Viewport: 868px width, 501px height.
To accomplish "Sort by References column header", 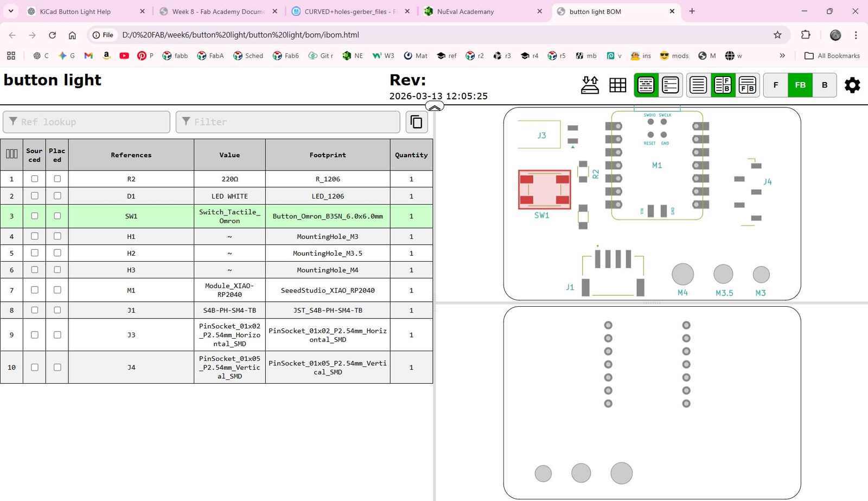I will click(x=131, y=155).
